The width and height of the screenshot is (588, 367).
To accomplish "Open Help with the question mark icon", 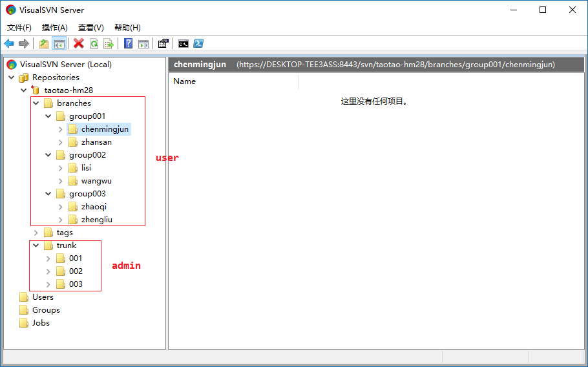I will (x=128, y=43).
